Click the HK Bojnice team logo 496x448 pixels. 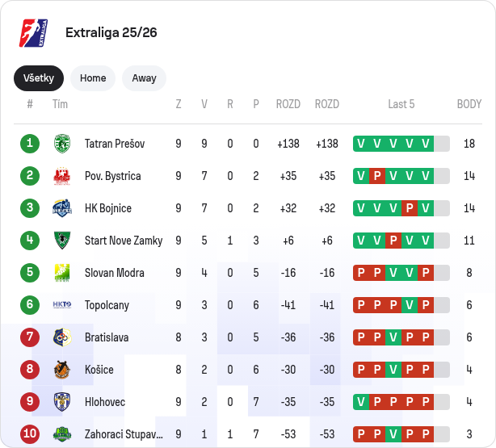click(62, 208)
